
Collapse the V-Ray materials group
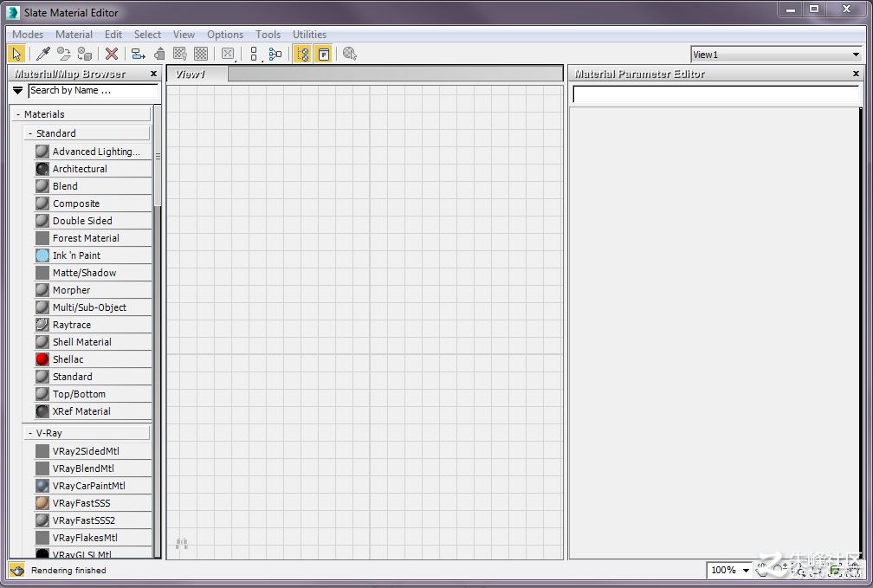coord(87,433)
